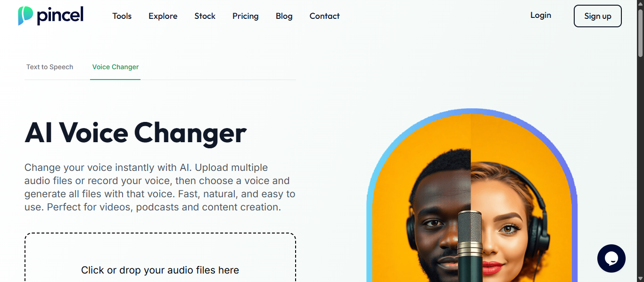Click the 'Click or drop your audio files here' text

pos(160,270)
